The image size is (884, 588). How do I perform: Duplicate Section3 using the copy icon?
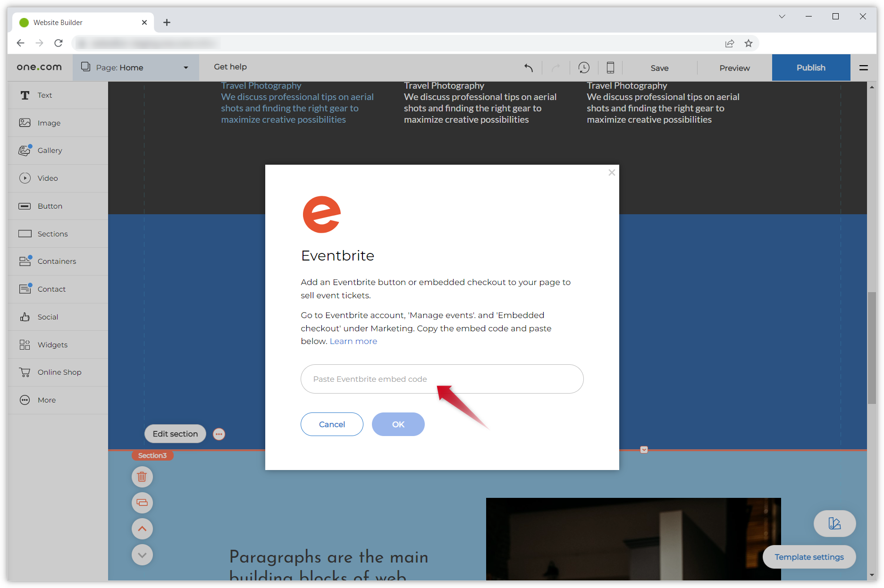coord(142,503)
